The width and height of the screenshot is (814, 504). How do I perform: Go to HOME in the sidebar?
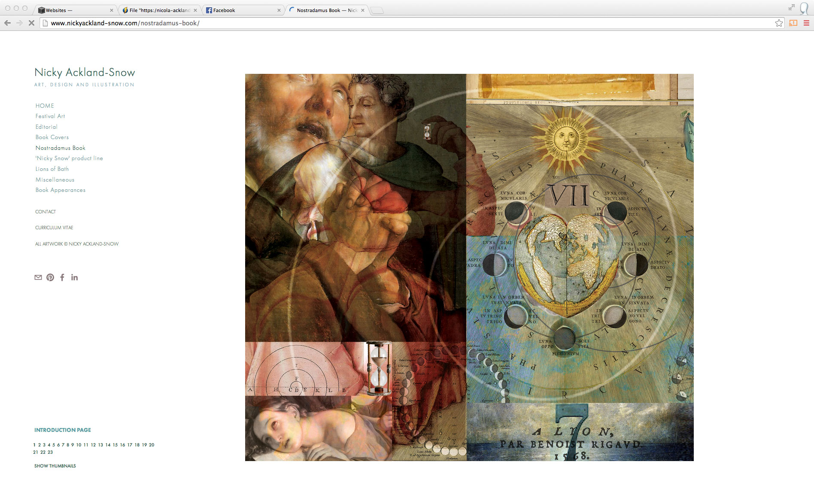pos(45,106)
